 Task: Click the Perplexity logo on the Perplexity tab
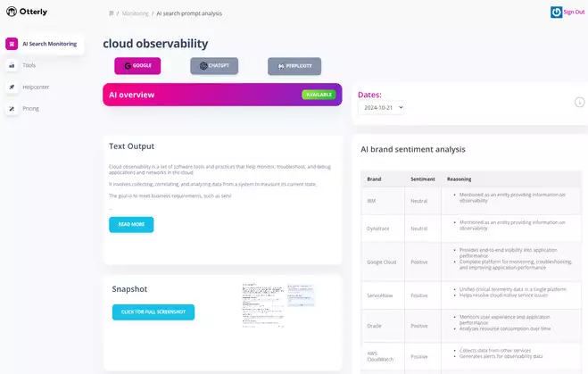click(281, 66)
